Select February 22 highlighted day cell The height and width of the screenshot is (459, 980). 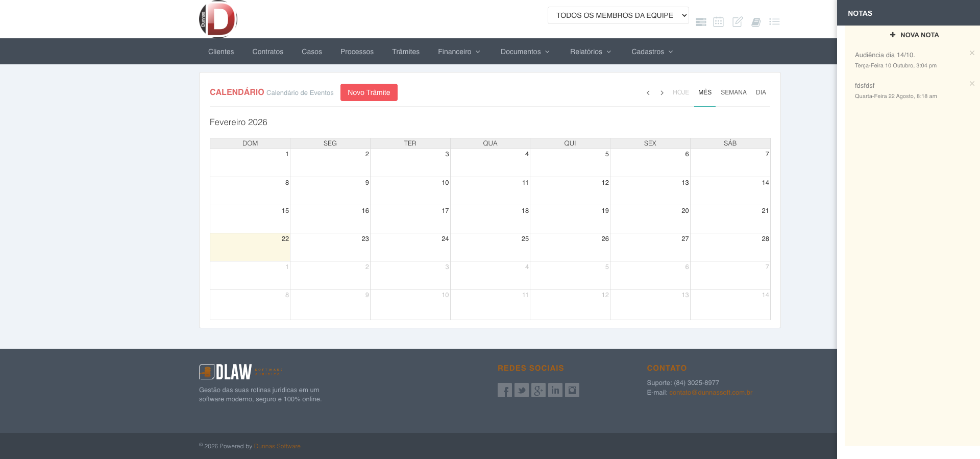(x=250, y=247)
